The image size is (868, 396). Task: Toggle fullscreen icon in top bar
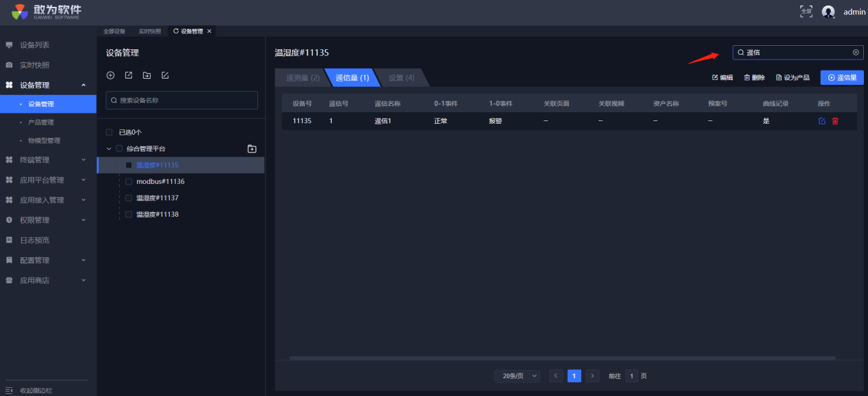pos(806,12)
